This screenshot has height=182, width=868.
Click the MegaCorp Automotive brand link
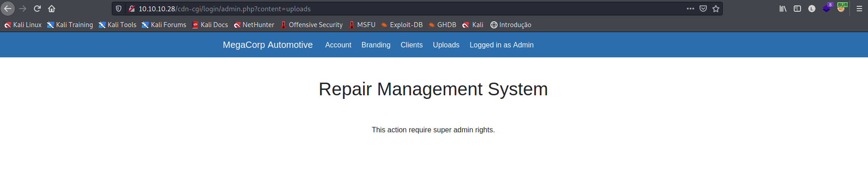pos(268,45)
